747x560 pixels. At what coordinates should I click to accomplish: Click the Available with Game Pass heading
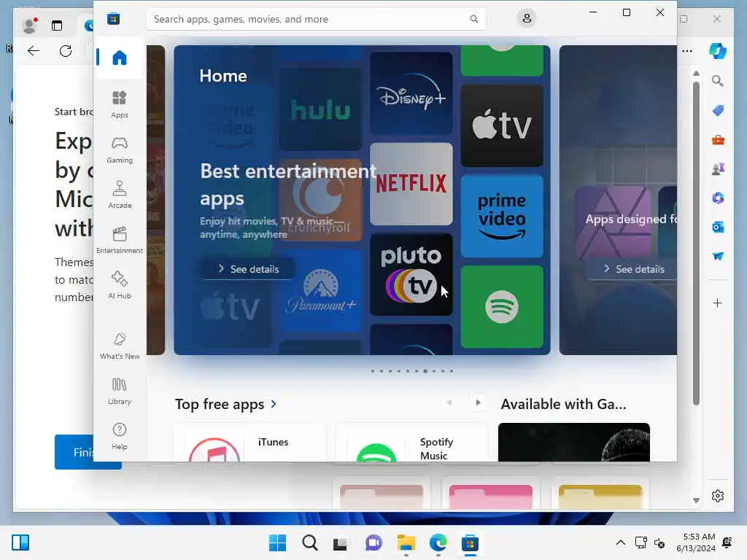click(563, 404)
